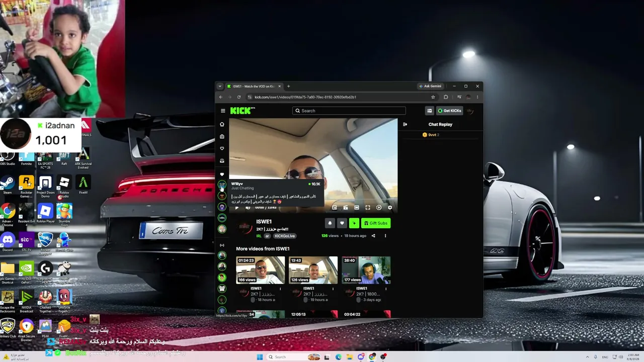Screen dimensions: 644x362
Task: Open Chrome extensions puzzle icon
Action: point(446,97)
